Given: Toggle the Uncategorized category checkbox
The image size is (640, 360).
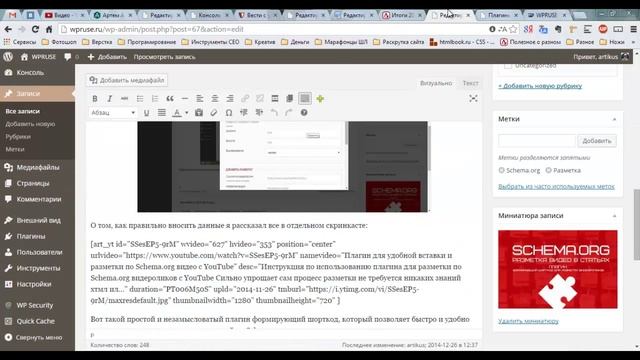Looking at the screenshot, I should pos(508,66).
